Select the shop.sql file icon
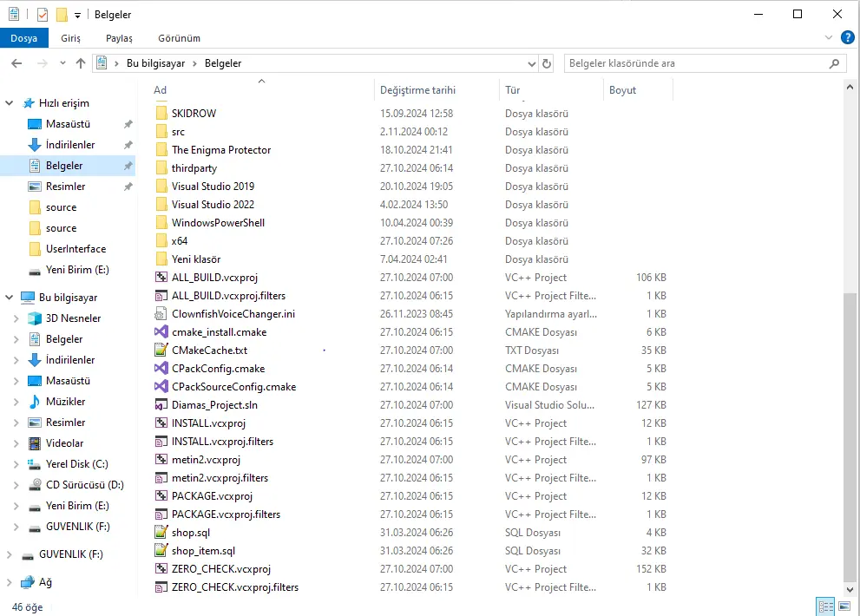The image size is (860, 616). 161,532
